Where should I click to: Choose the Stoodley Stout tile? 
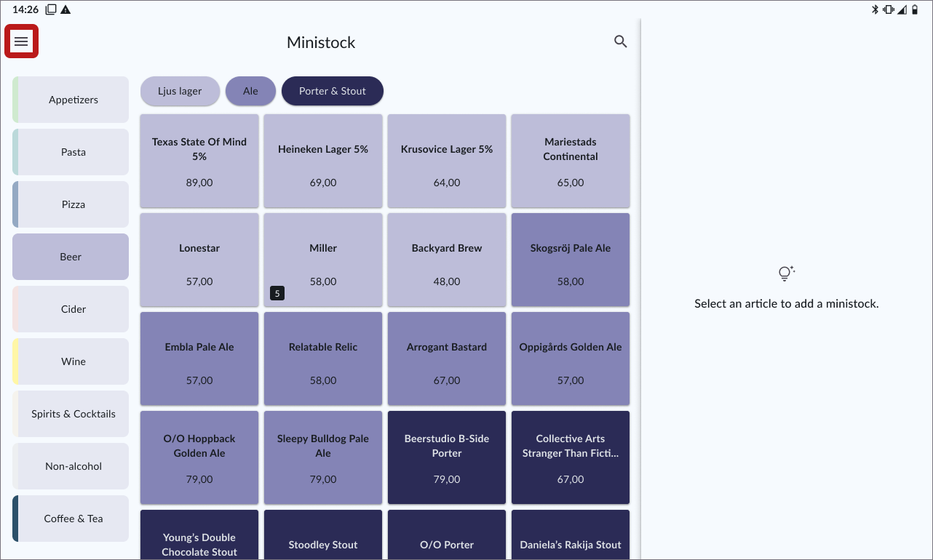(323, 535)
